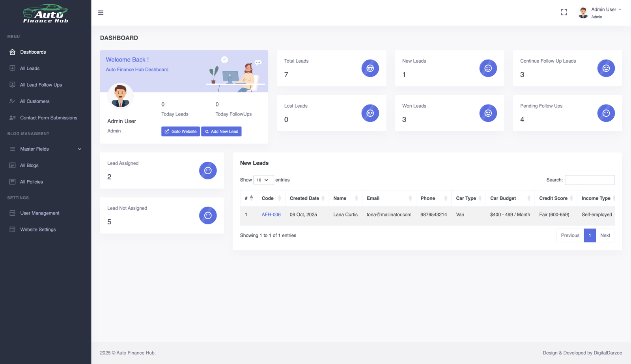631x364 pixels.
Task: Click the Pending Follow Ups icon
Action: pyautogui.click(x=606, y=113)
